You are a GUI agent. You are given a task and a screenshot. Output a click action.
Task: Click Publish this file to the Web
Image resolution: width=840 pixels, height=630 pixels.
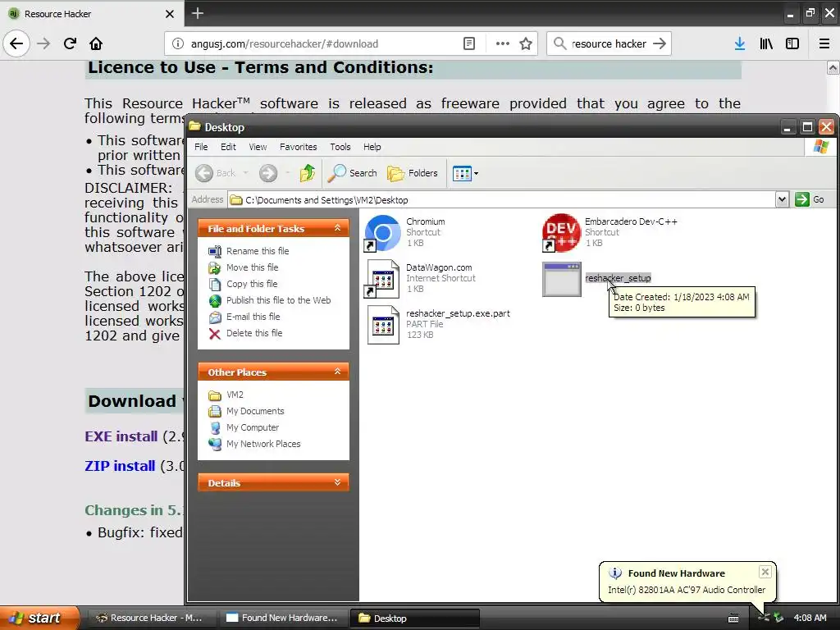[269, 300]
